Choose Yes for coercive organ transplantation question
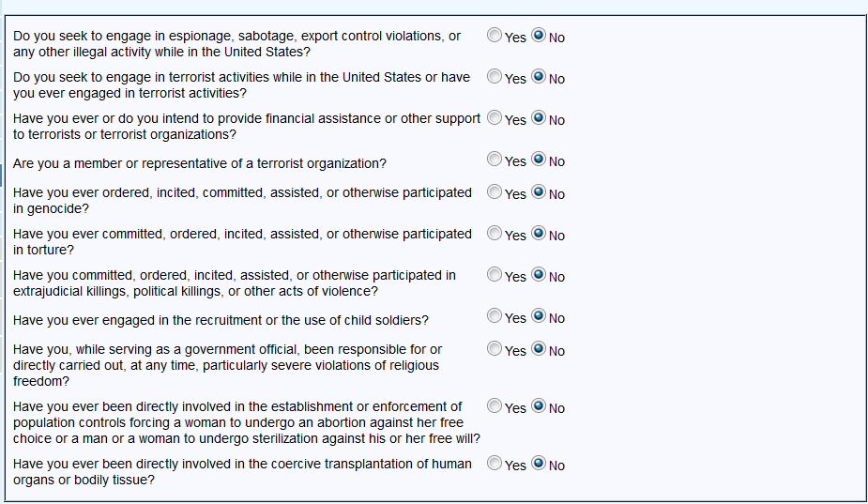This screenshot has width=868, height=504. point(495,464)
